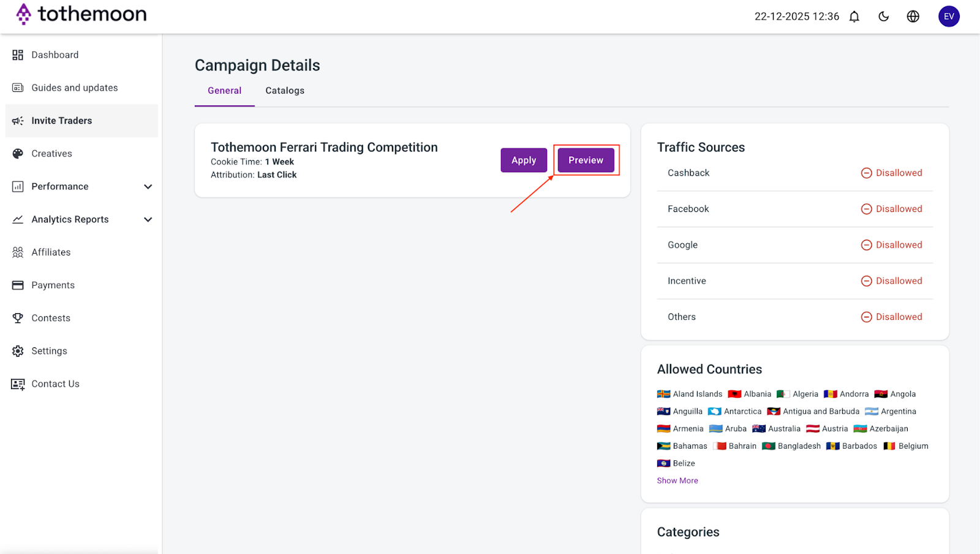Click the date and time display

tap(797, 17)
